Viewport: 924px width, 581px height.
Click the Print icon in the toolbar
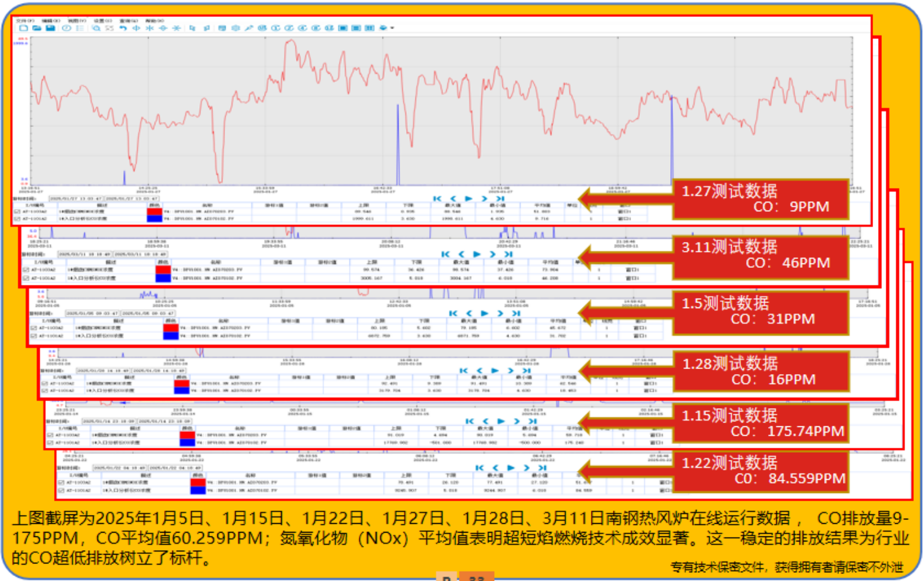click(x=383, y=28)
